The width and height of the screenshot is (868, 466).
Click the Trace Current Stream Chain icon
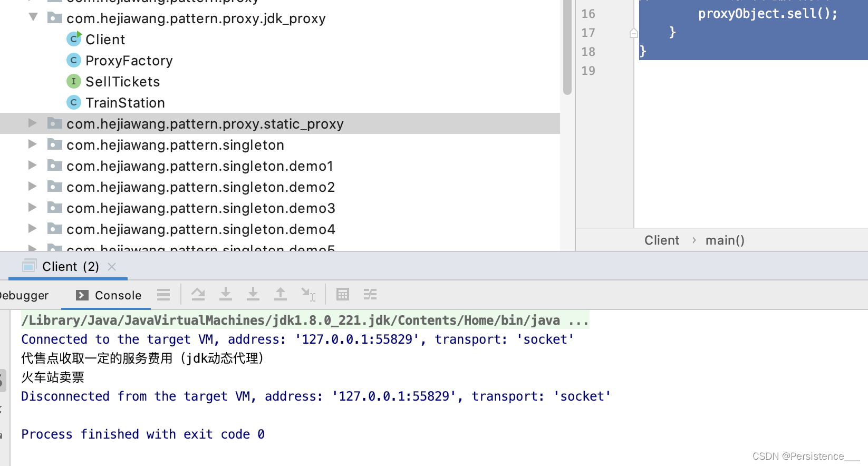tap(370, 294)
